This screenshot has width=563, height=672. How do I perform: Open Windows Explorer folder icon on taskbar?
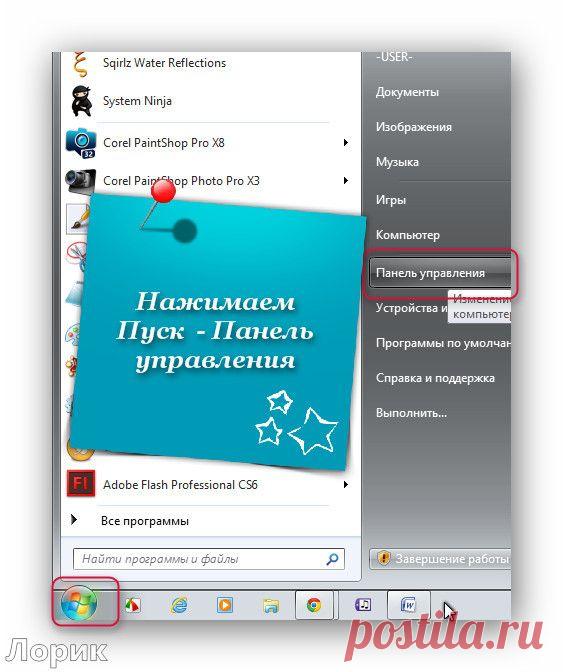[271, 606]
